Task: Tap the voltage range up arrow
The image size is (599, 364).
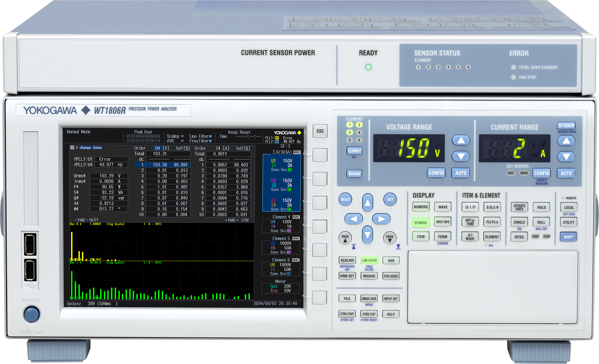Action: [461, 140]
